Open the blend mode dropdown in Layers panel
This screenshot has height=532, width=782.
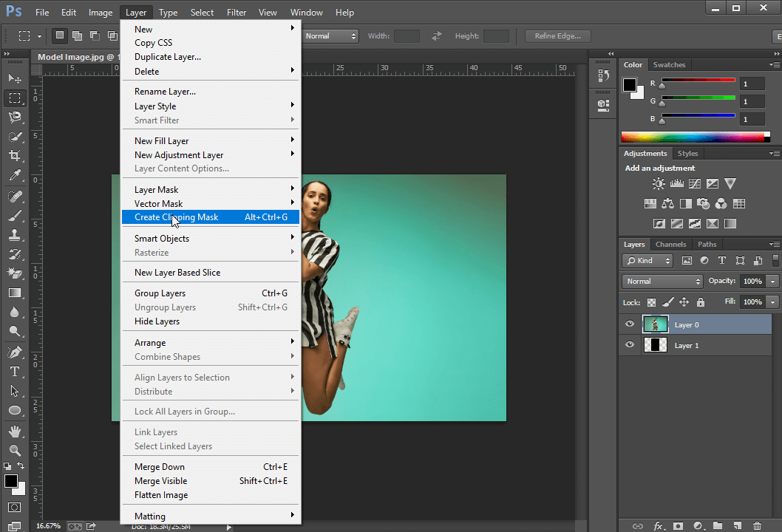[662, 281]
